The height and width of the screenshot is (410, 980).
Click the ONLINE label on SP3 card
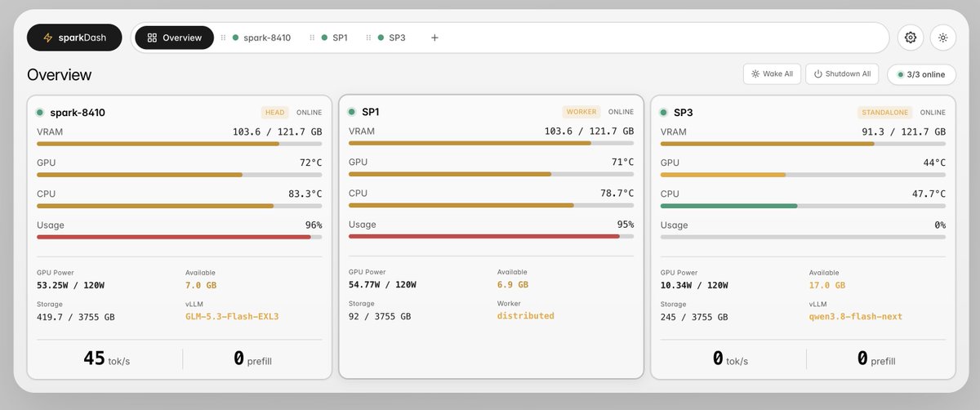coord(933,113)
